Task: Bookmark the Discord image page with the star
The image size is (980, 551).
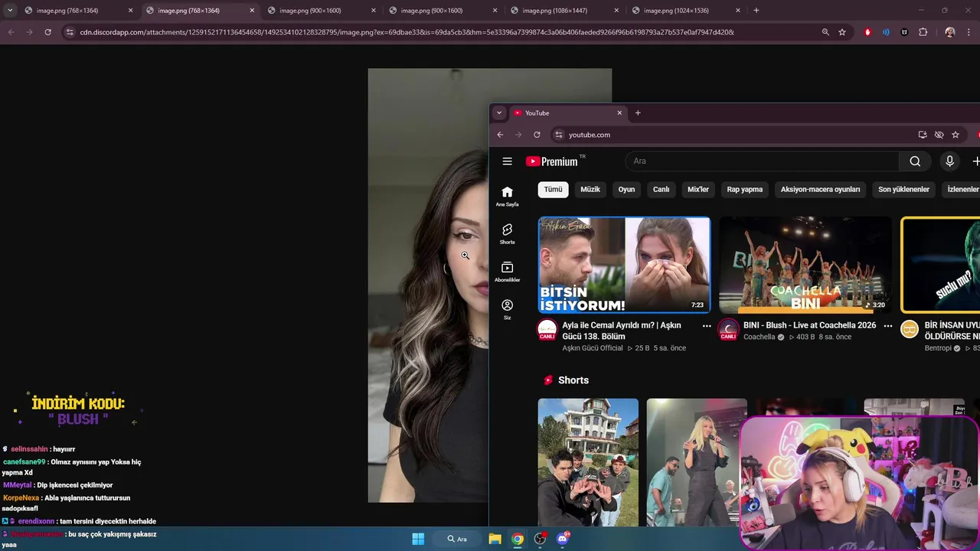Action: [x=842, y=32]
